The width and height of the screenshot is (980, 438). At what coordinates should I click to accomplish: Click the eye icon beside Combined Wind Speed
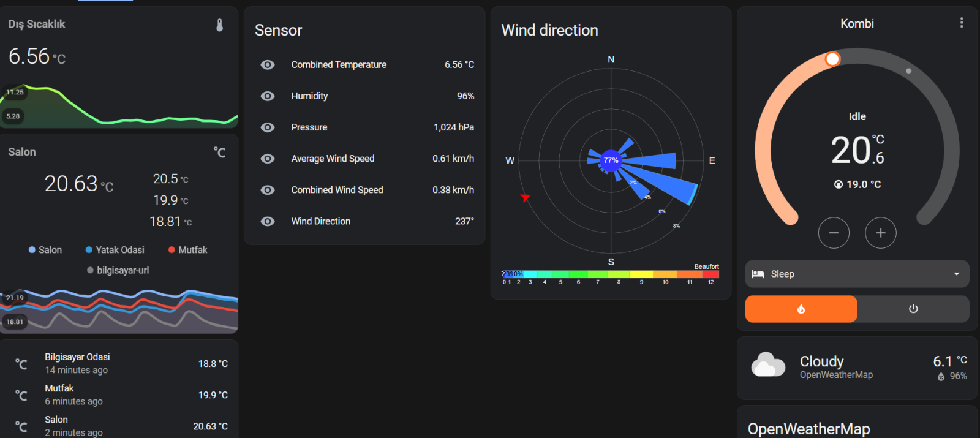tap(268, 190)
